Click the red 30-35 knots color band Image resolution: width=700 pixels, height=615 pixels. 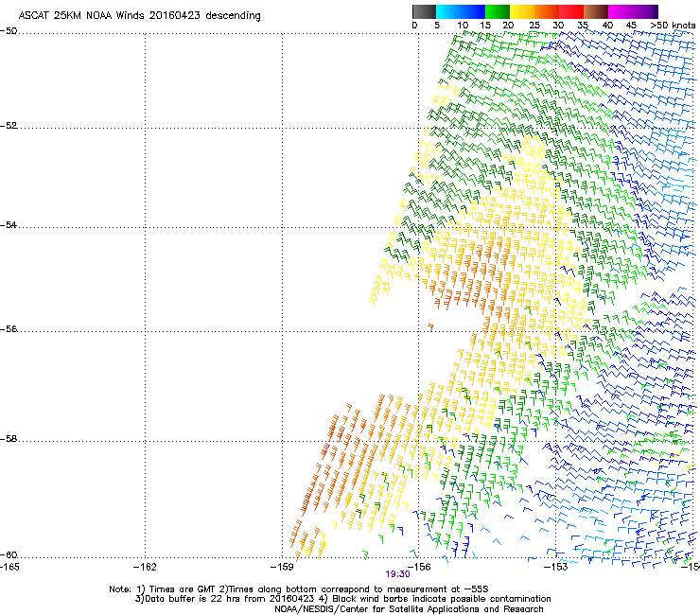(x=571, y=11)
